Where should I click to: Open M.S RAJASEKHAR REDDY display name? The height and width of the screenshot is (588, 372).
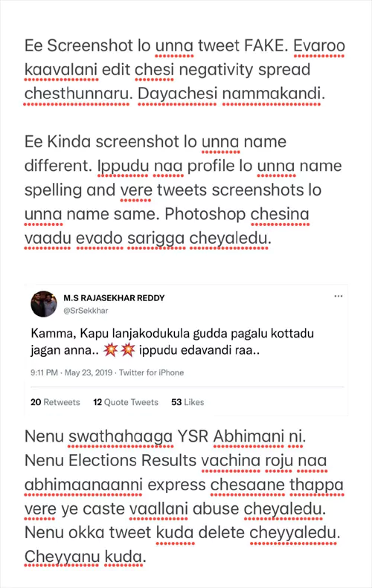coord(114,298)
